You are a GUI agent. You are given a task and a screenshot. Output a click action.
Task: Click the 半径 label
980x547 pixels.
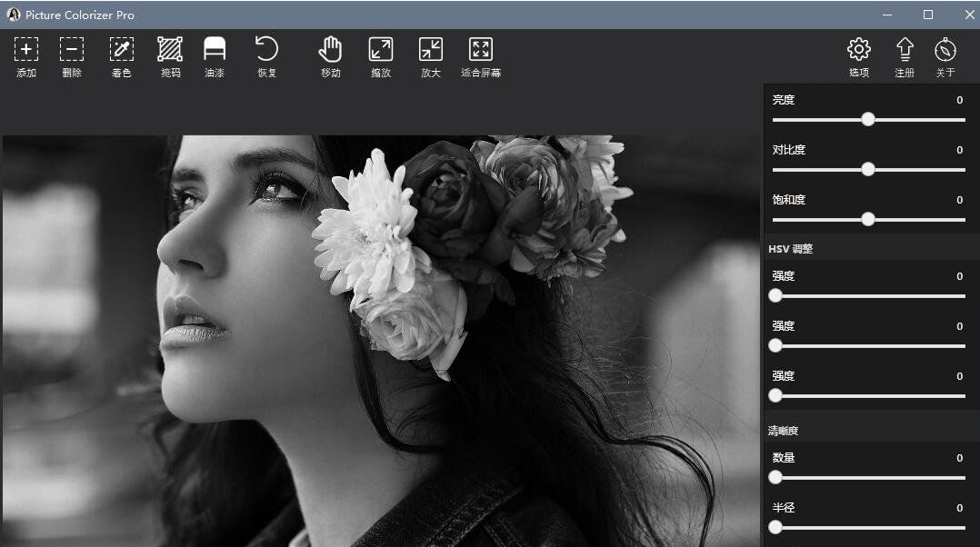click(783, 508)
